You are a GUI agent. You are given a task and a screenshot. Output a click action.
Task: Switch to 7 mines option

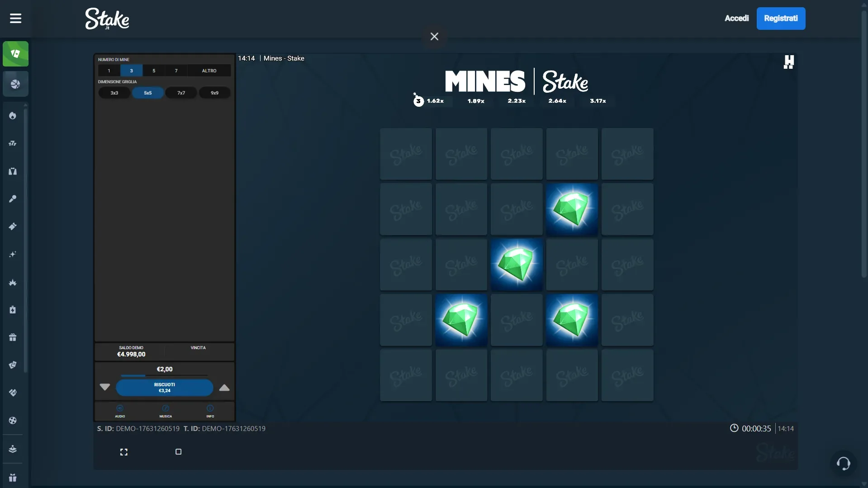[175, 70]
